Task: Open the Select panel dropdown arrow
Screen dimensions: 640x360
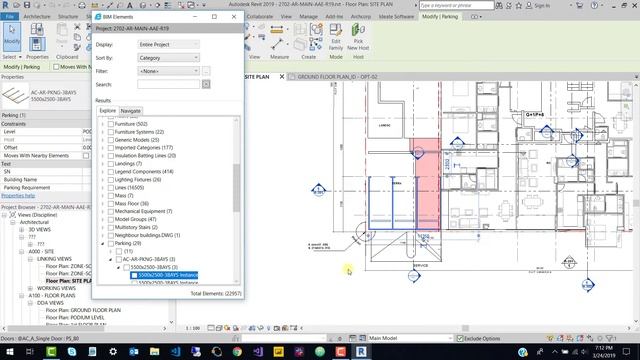Action: [20, 57]
